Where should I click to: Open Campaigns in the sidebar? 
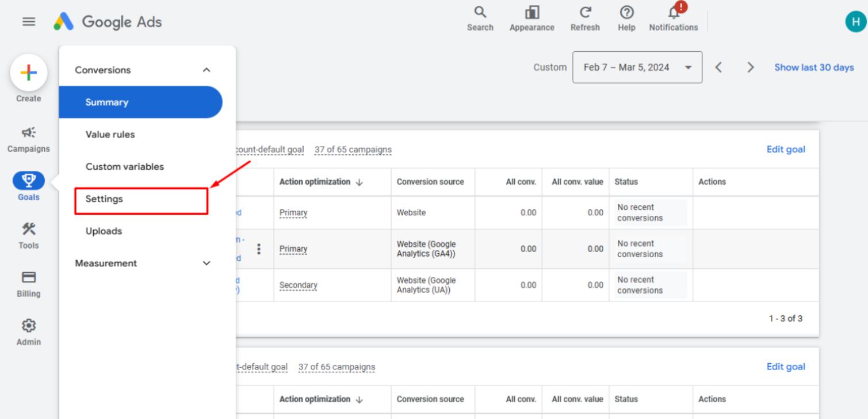tap(29, 140)
